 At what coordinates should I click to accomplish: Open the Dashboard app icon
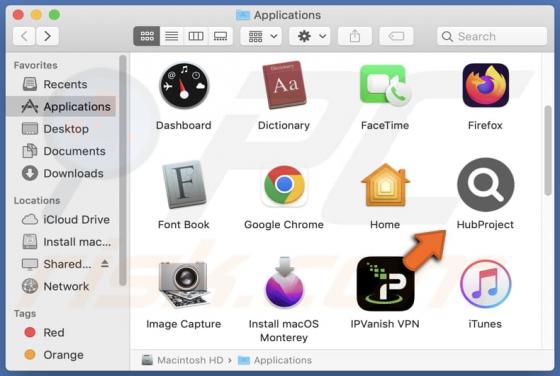(x=184, y=86)
